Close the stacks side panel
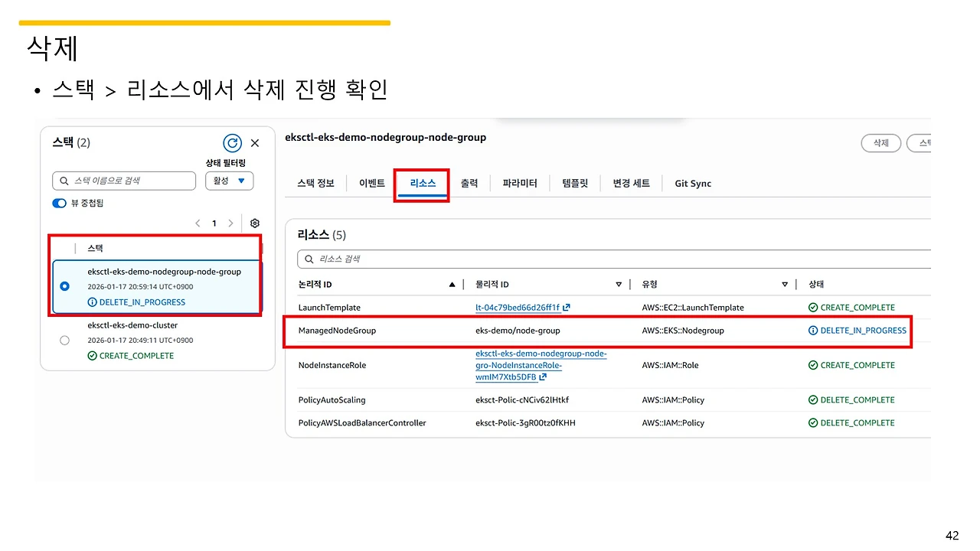The image size is (980, 551). (x=255, y=143)
